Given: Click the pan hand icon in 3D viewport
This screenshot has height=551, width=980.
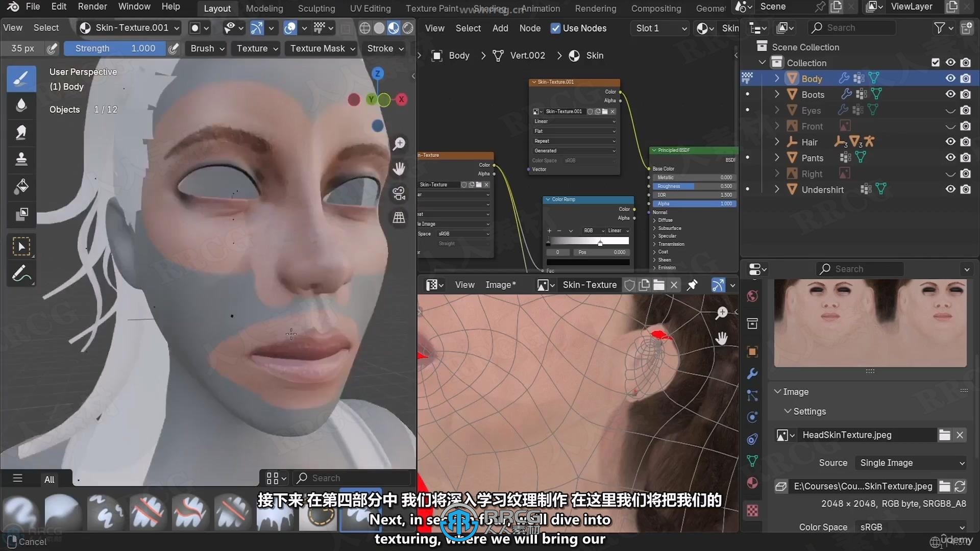Looking at the screenshot, I should pos(399,168).
